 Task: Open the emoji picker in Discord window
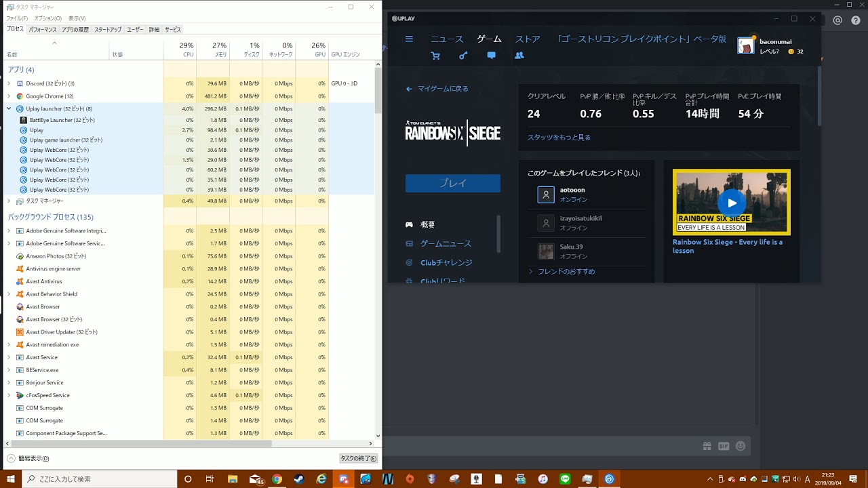pyautogui.click(x=741, y=446)
